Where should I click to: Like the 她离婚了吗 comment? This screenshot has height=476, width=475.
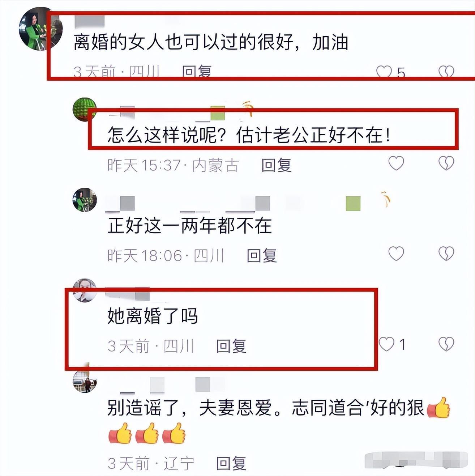point(386,344)
